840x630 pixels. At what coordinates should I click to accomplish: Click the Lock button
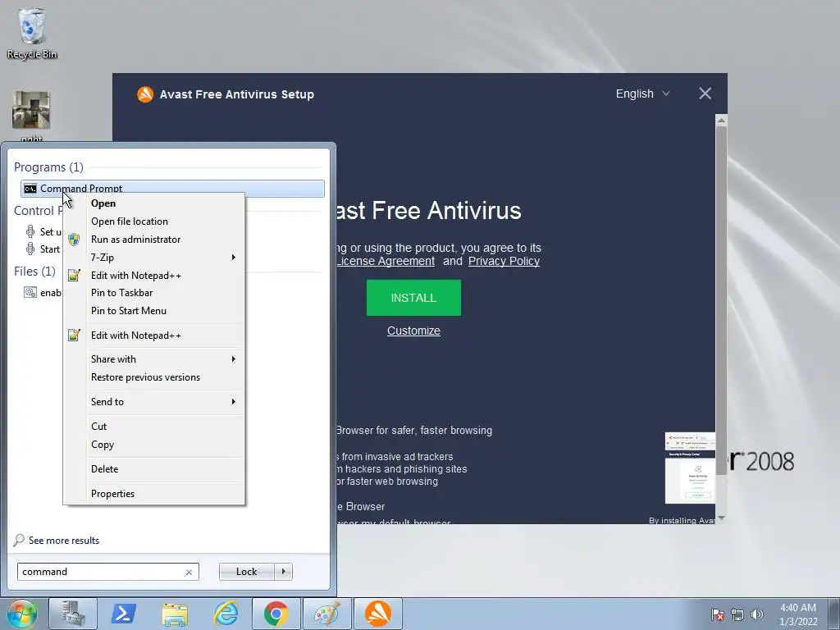(x=247, y=572)
